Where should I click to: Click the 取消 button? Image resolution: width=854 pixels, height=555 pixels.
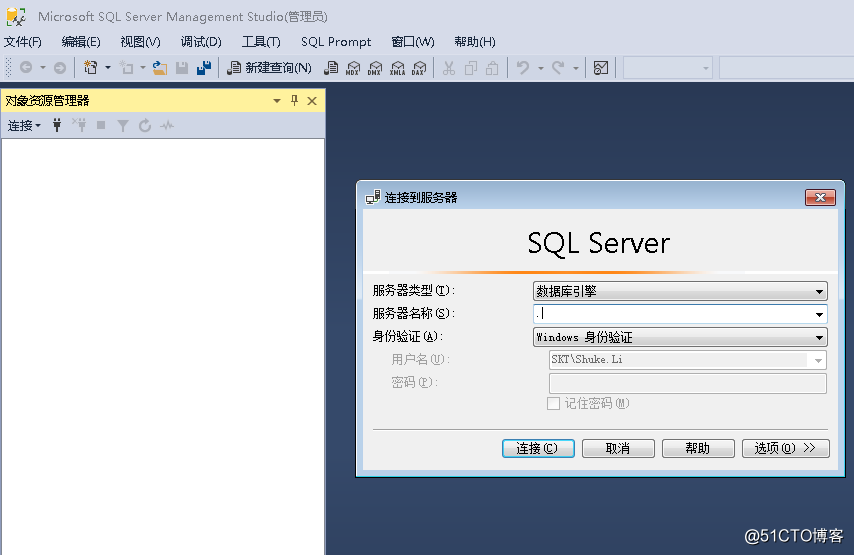click(618, 448)
